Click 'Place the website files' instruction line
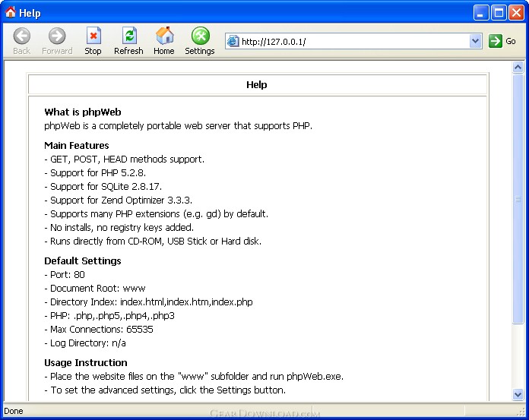Screen dimensions: 529x420 point(194,376)
